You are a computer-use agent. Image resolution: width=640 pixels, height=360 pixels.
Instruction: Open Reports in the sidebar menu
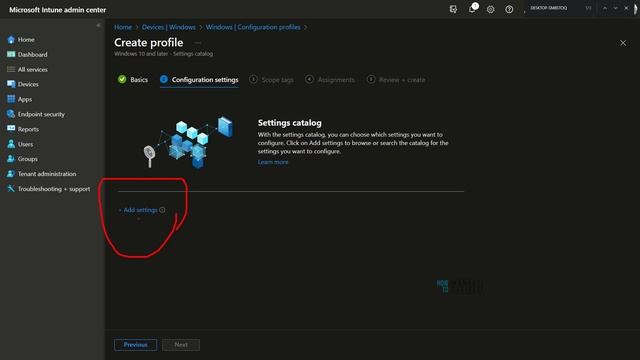28,129
